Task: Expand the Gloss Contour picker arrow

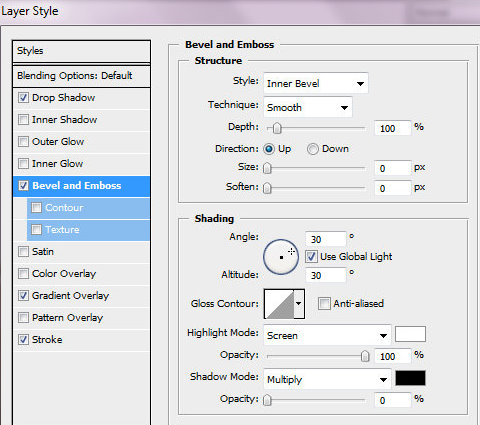Action: (299, 304)
